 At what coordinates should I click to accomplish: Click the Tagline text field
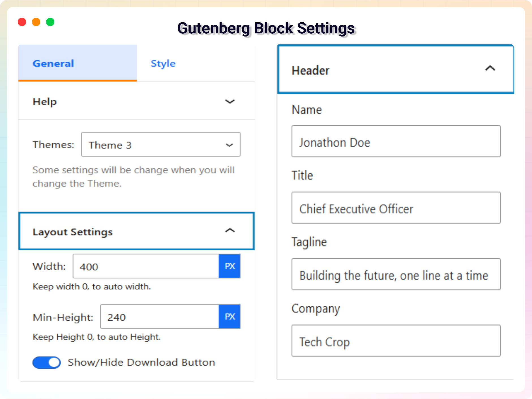[396, 274]
